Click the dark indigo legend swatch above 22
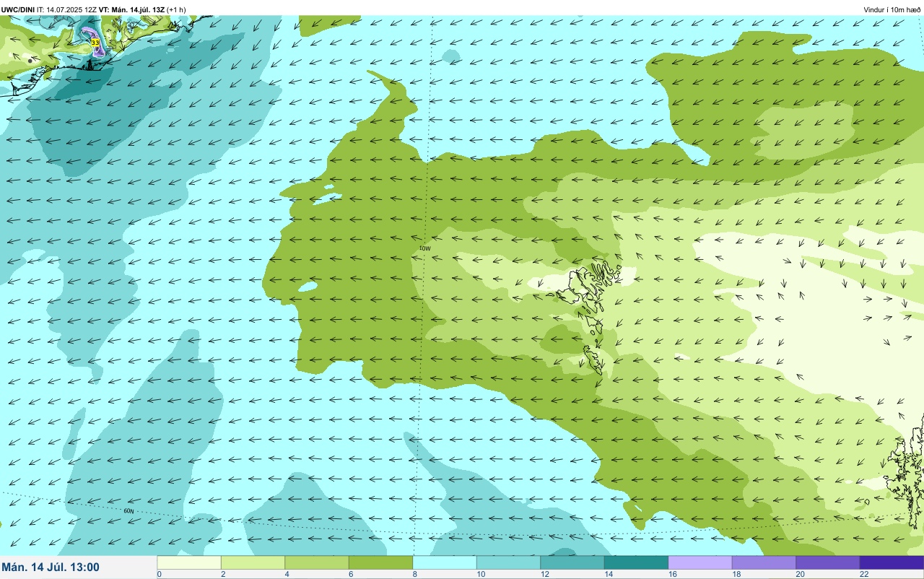 pyautogui.click(x=892, y=562)
